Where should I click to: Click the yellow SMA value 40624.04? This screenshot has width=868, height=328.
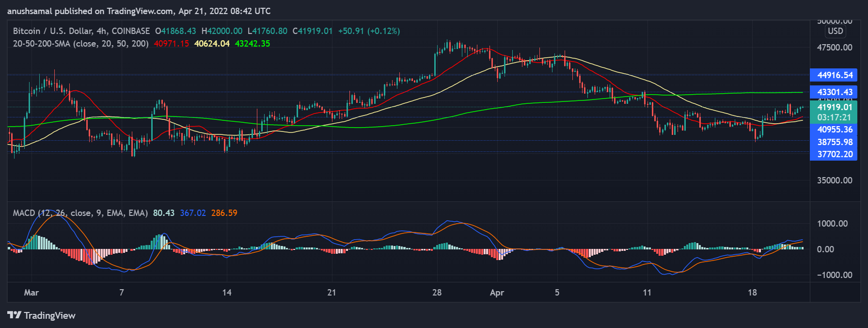click(x=212, y=44)
